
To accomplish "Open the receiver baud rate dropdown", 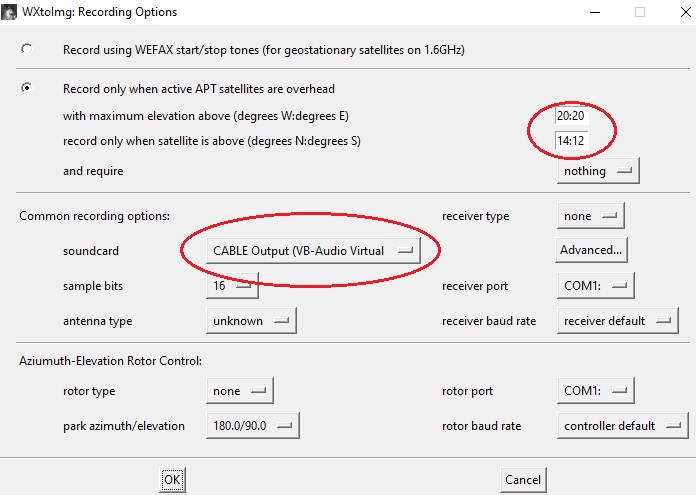I will click(x=616, y=321).
